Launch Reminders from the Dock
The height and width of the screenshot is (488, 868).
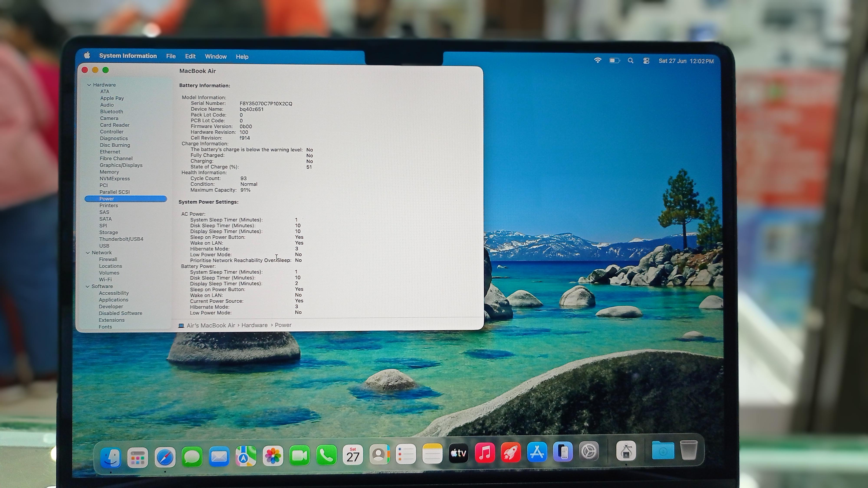(x=406, y=454)
